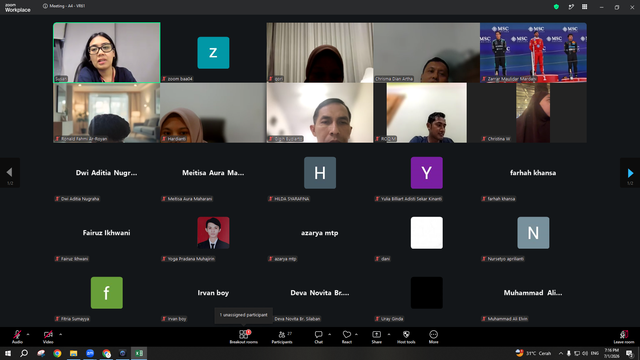Click Ronald Fahmi Ar-Royan video tile
The image size is (640, 360).
107,113
